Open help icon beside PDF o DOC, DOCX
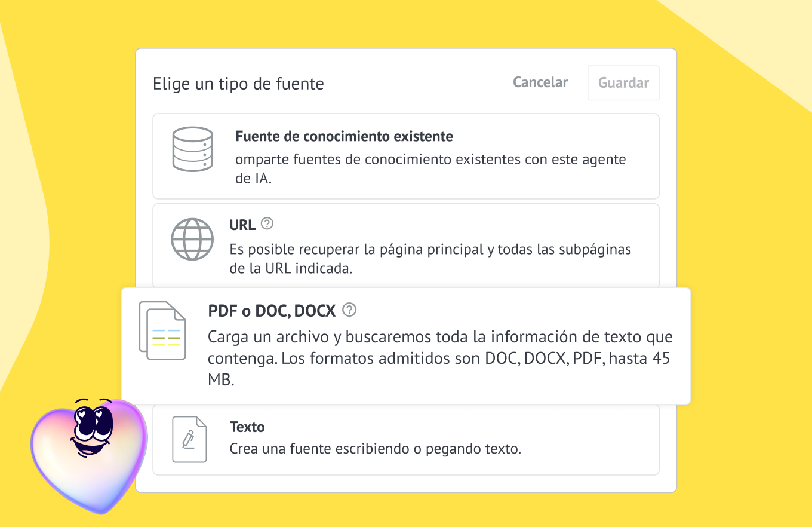 coord(350,310)
